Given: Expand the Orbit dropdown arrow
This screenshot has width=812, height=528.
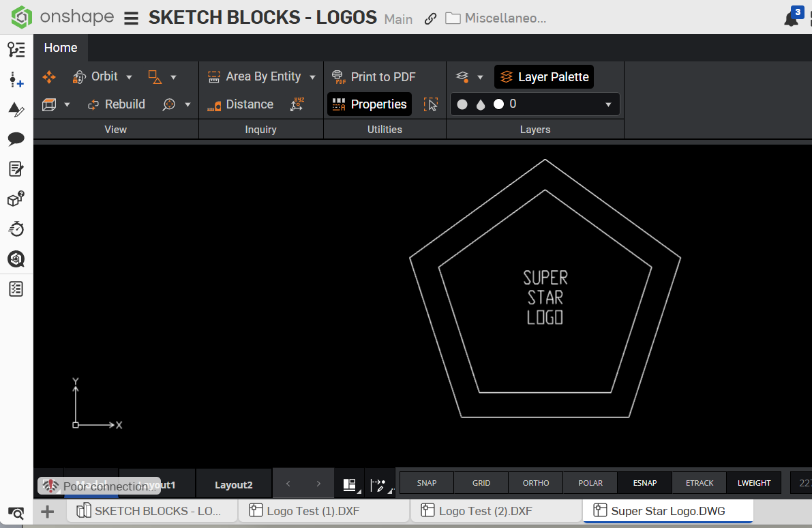Looking at the screenshot, I should click(x=130, y=77).
